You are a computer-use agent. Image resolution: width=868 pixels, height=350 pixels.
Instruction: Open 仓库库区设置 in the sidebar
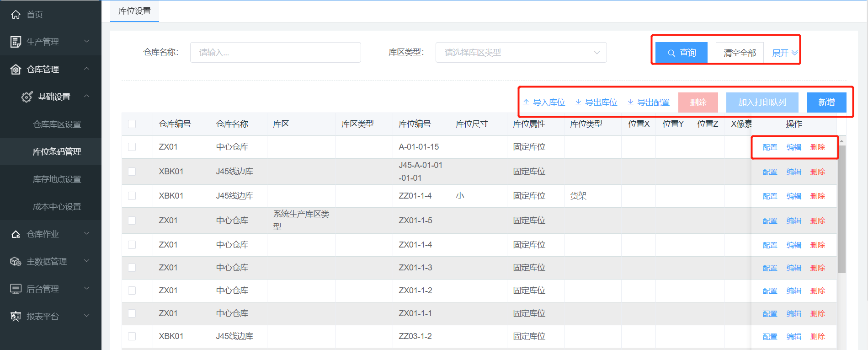point(57,124)
